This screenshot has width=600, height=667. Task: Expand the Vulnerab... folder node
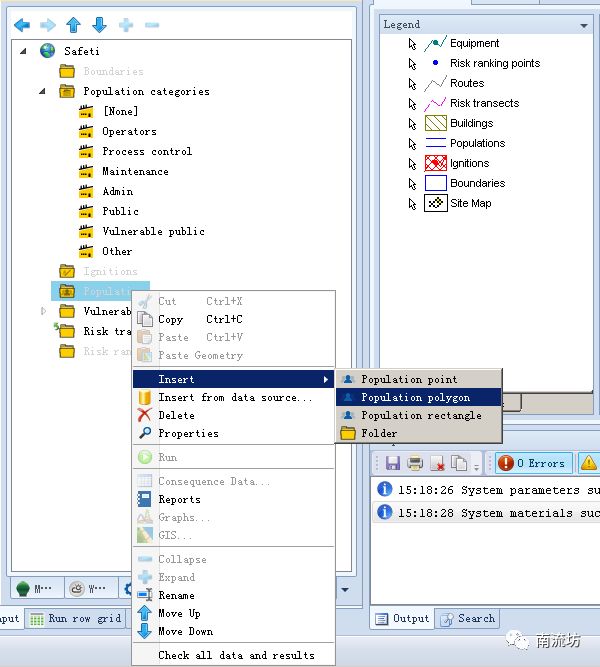click(43, 311)
